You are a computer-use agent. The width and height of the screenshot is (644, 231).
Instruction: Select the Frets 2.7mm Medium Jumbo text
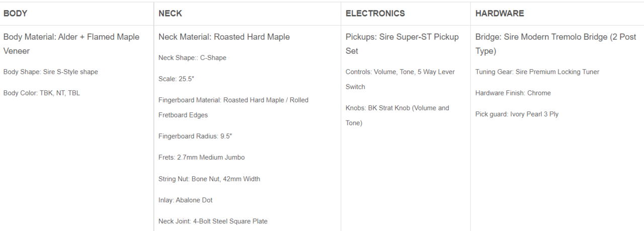[x=201, y=157]
